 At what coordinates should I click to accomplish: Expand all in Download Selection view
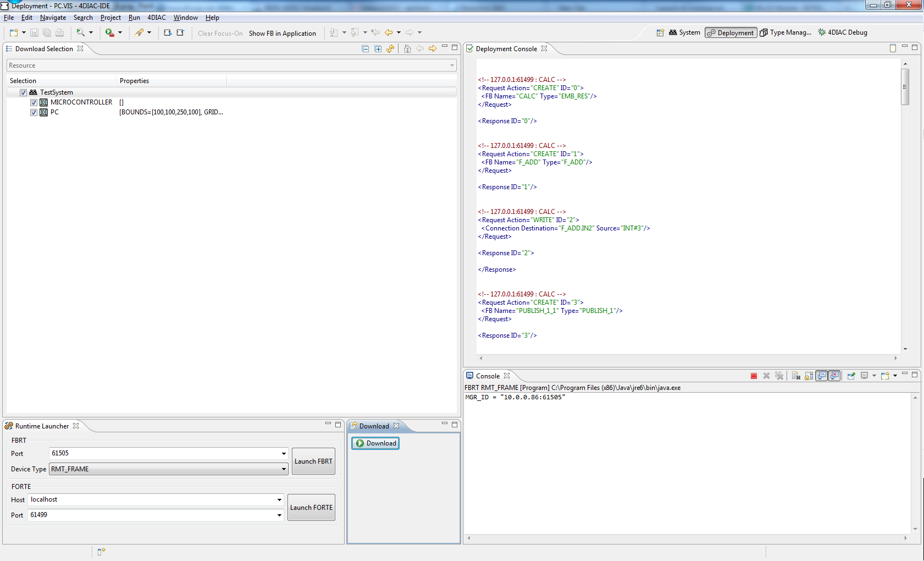378,49
